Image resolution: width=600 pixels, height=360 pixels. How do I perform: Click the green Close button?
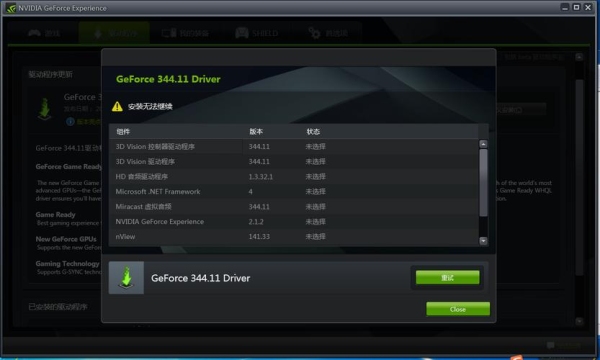458,309
